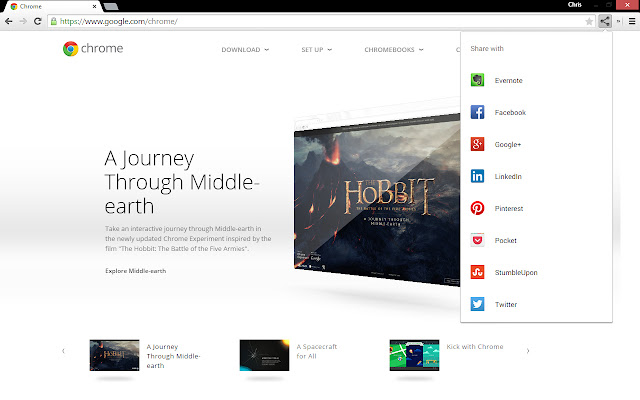Click the browser Back arrow
The height and width of the screenshot is (400, 640).
point(9,21)
